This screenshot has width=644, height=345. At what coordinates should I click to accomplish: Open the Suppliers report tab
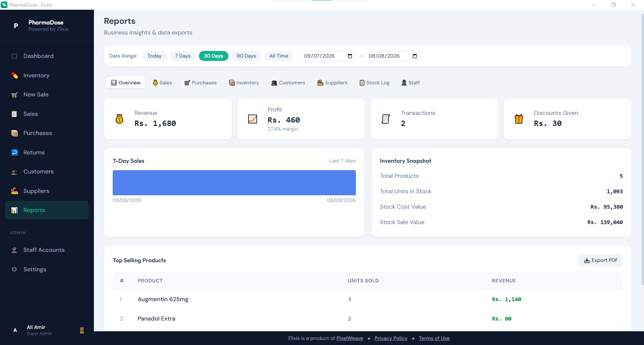[x=332, y=83]
